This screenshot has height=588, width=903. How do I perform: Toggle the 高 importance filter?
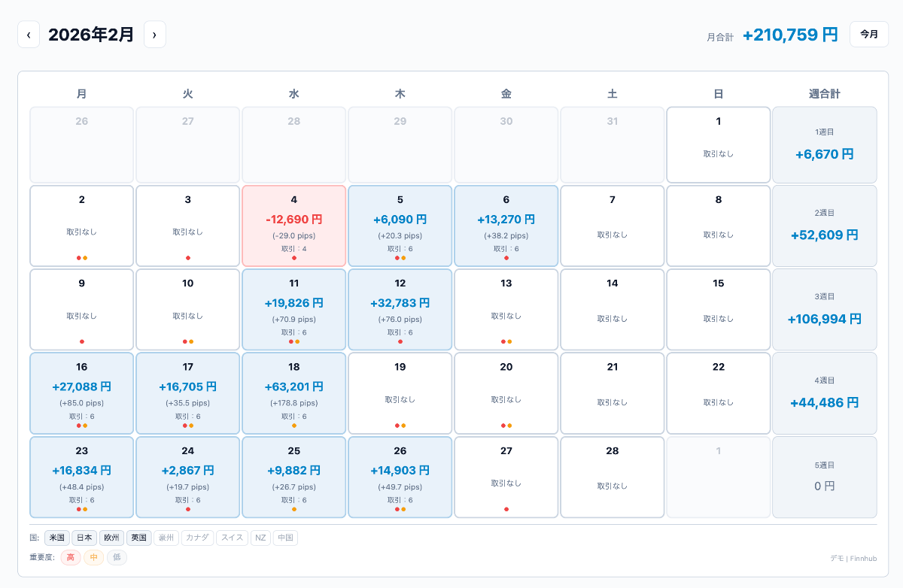(x=70, y=557)
